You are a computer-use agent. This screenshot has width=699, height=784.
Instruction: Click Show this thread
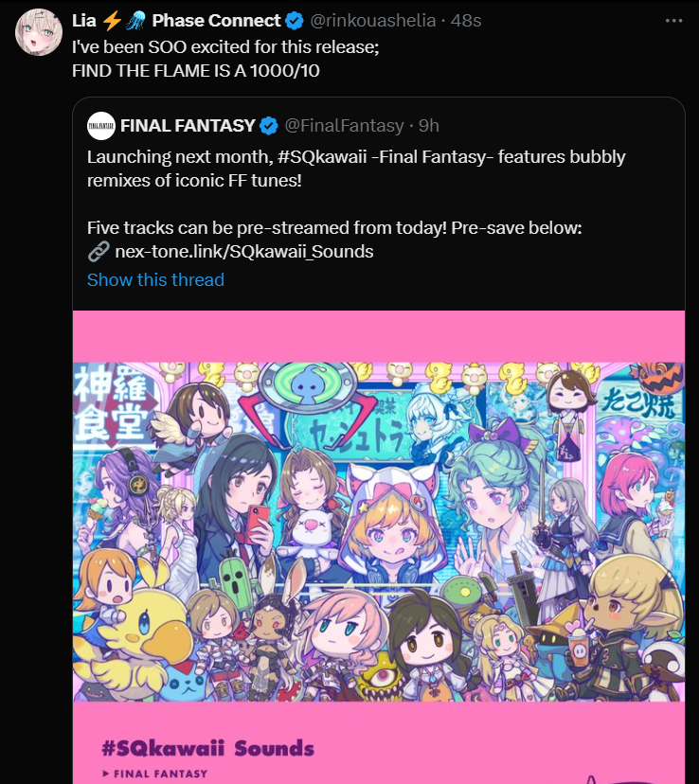pyautogui.click(x=155, y=279)
